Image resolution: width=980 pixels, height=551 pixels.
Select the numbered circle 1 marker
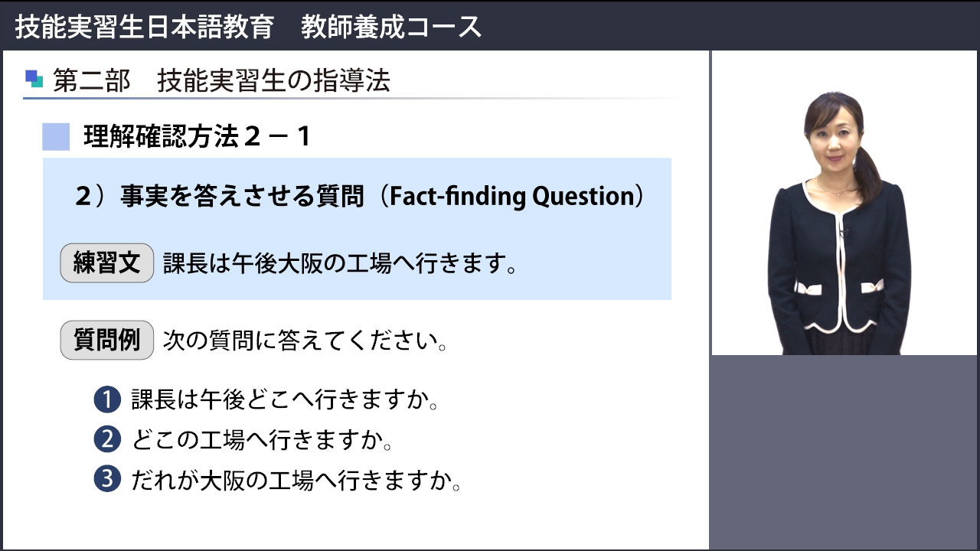point(107,399)
